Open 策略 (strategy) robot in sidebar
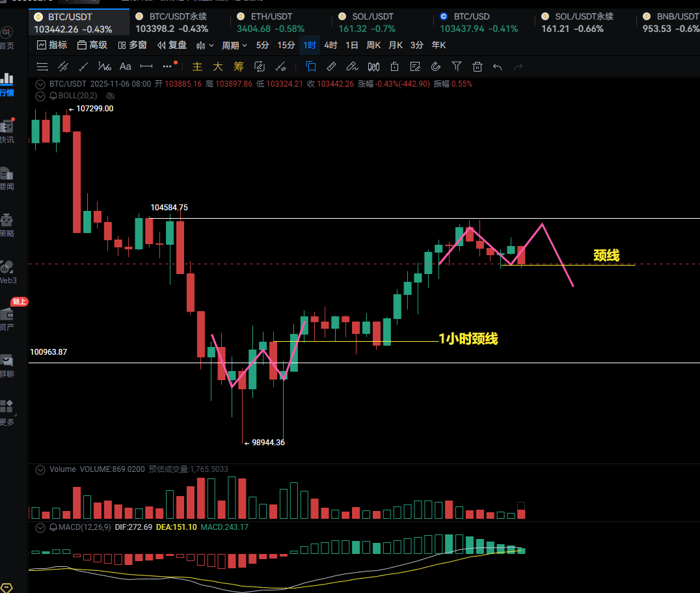This screenshot has width=700, height=593. point(7,225)
